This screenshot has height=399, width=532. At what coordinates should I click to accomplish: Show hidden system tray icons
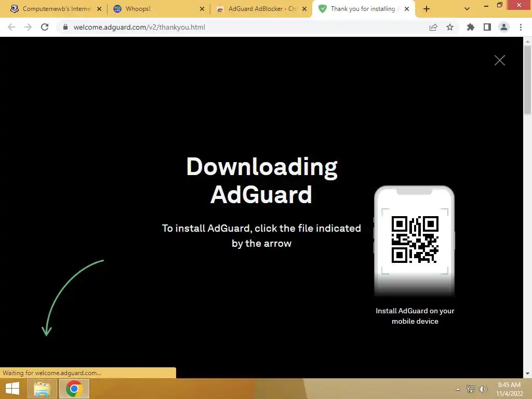coord(458,389)
